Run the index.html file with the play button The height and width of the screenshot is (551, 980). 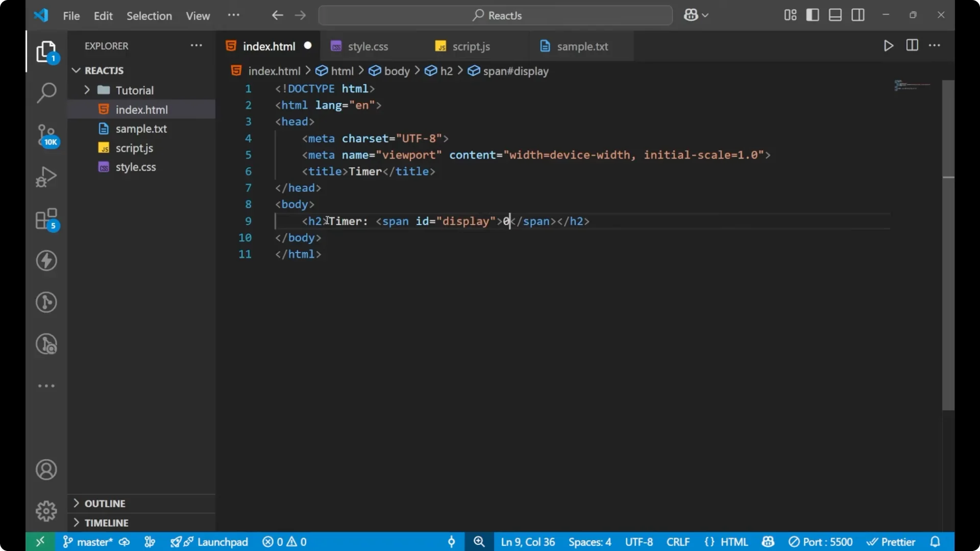[x=888, y=45]
